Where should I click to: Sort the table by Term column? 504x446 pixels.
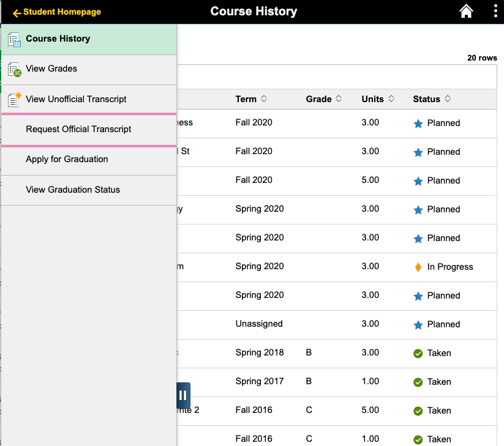click(251, 99)
